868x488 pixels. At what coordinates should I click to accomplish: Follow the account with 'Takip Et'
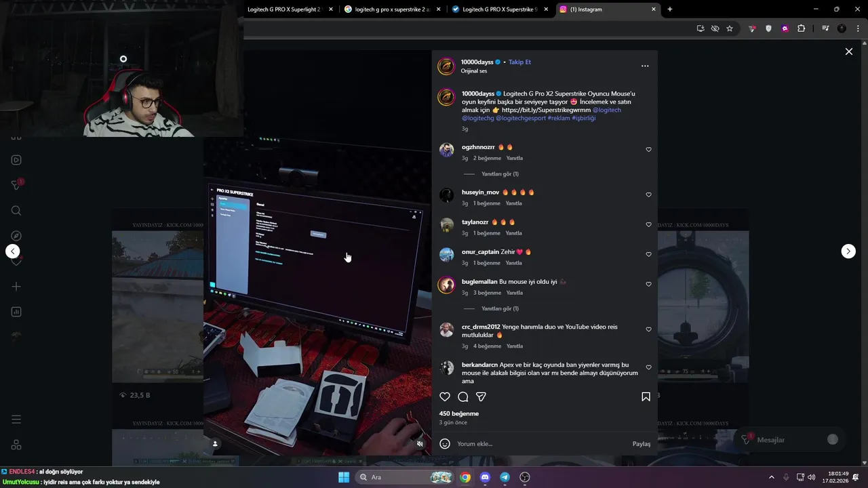coord(520,62)
